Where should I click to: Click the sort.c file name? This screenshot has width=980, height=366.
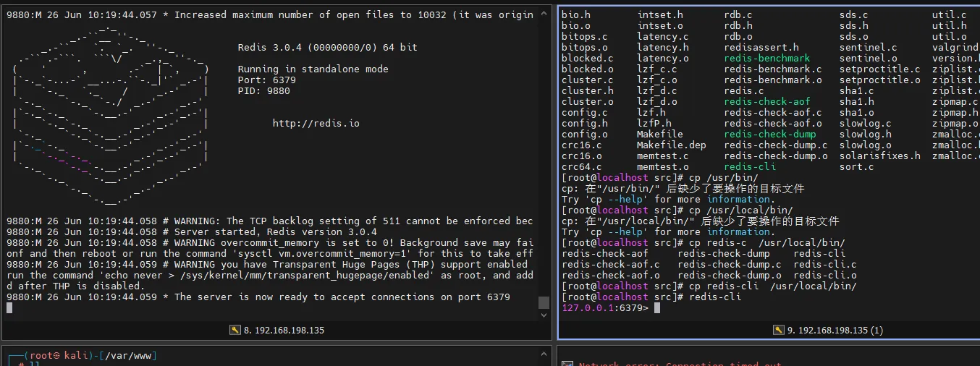[857, 167]
